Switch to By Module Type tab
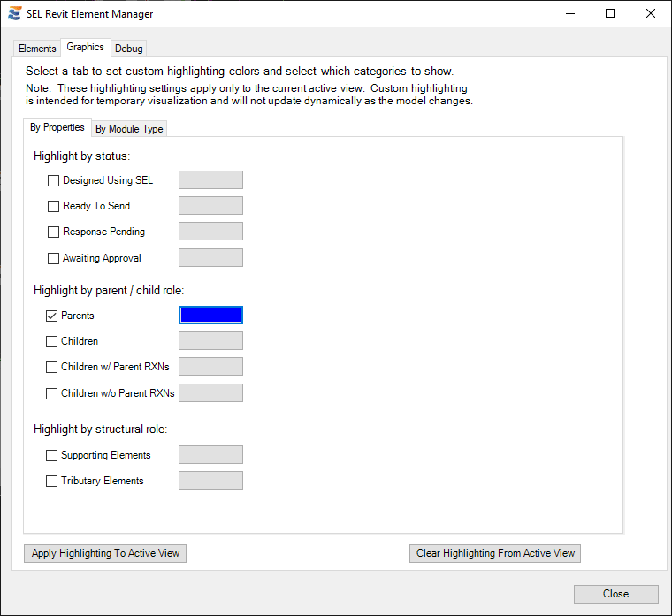672x616 pixels. click(129, 129)
